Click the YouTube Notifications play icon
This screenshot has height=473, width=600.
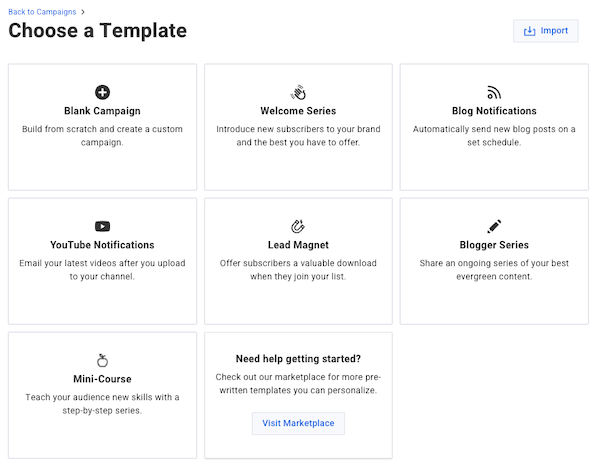[102, 226]
